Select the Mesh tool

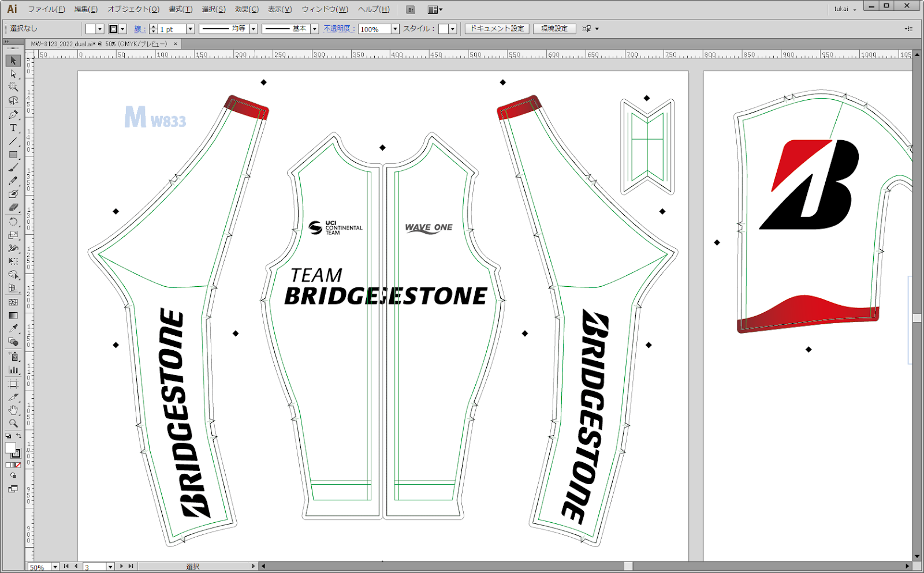coord(13,302)
